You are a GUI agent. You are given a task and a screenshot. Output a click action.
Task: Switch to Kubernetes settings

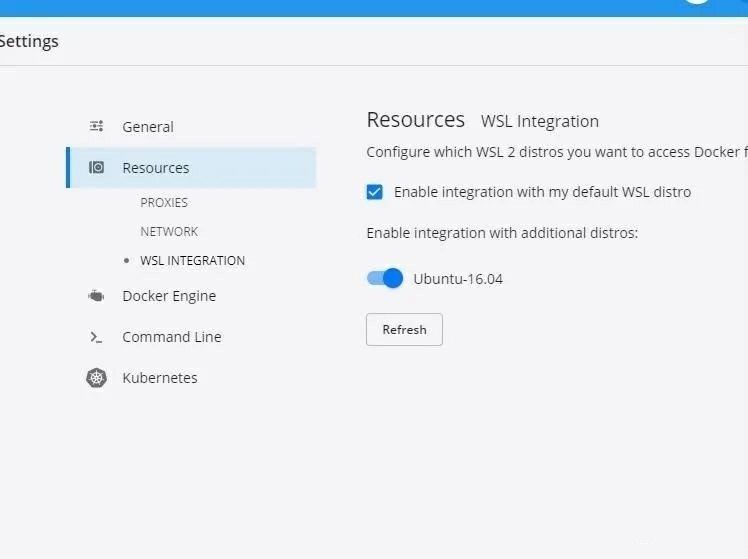click(x=160, y=378)
